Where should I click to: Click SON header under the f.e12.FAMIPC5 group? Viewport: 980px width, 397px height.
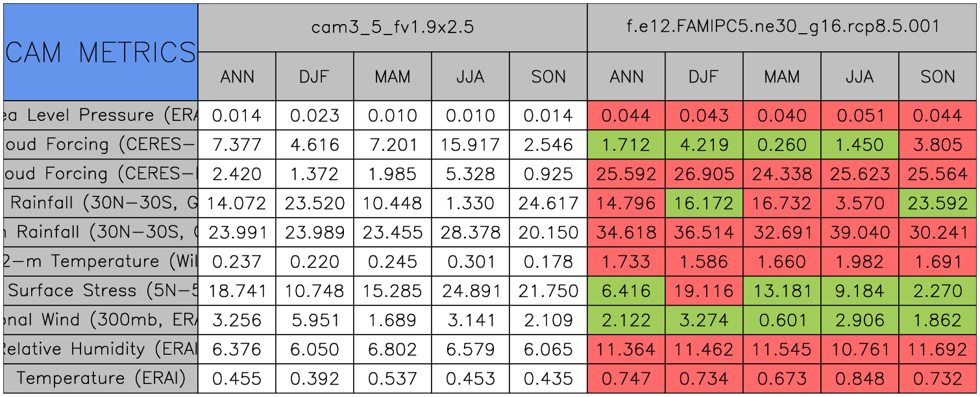click(x=938, y=77)
